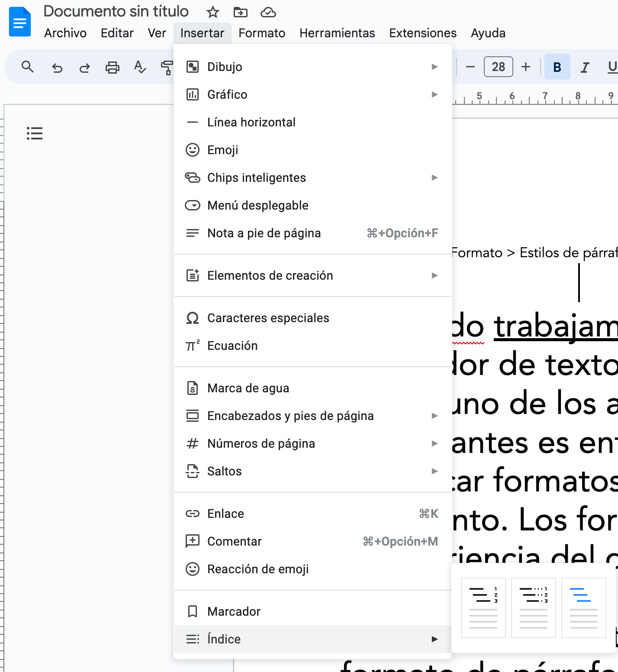
Task: Decrease the font size
Action: point(470,67)
